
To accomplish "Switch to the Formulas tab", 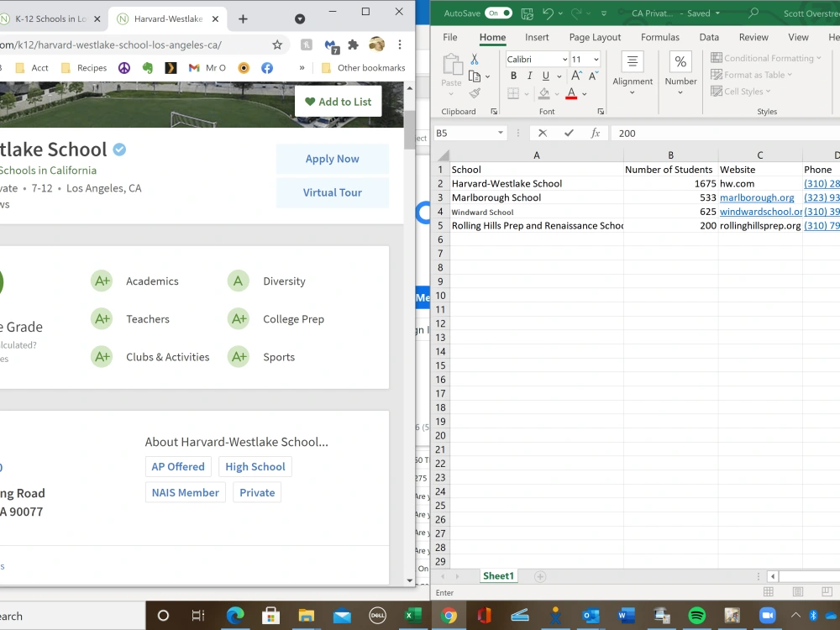I will point(660,37).
